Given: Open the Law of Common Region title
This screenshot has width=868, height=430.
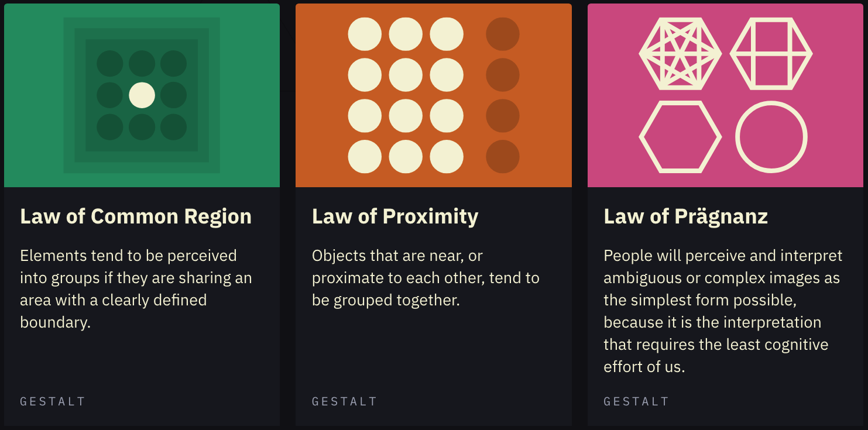Looking at the screenshot, I should pyautogui.click(x=136, y=216).
